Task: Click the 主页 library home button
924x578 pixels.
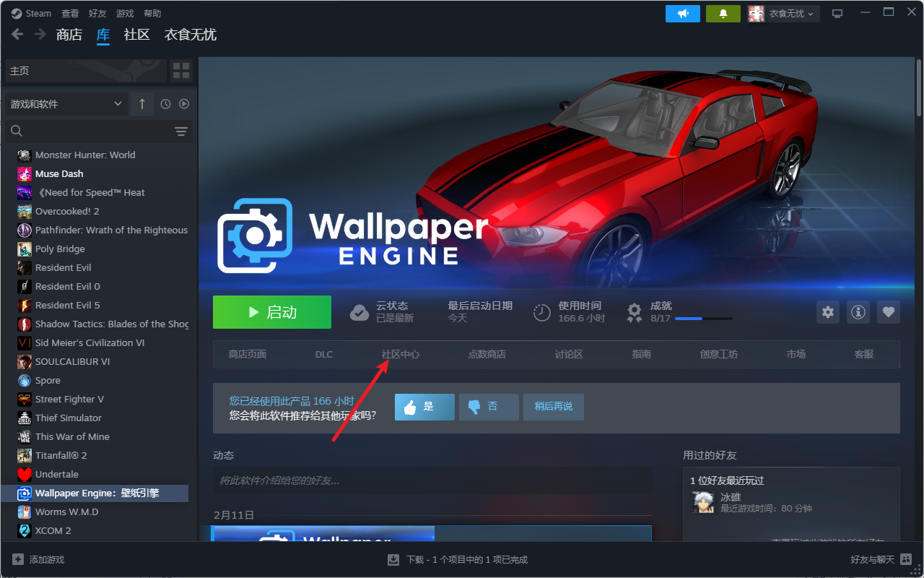Action: click(86, 71)
